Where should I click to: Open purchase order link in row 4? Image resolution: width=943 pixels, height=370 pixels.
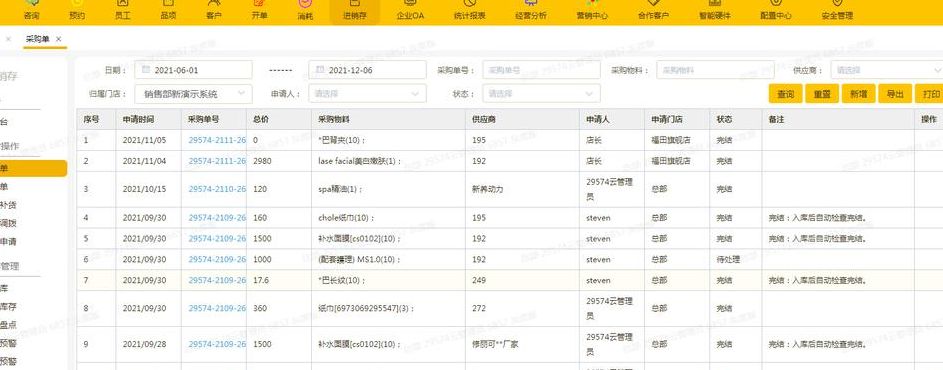coord(217,218)
